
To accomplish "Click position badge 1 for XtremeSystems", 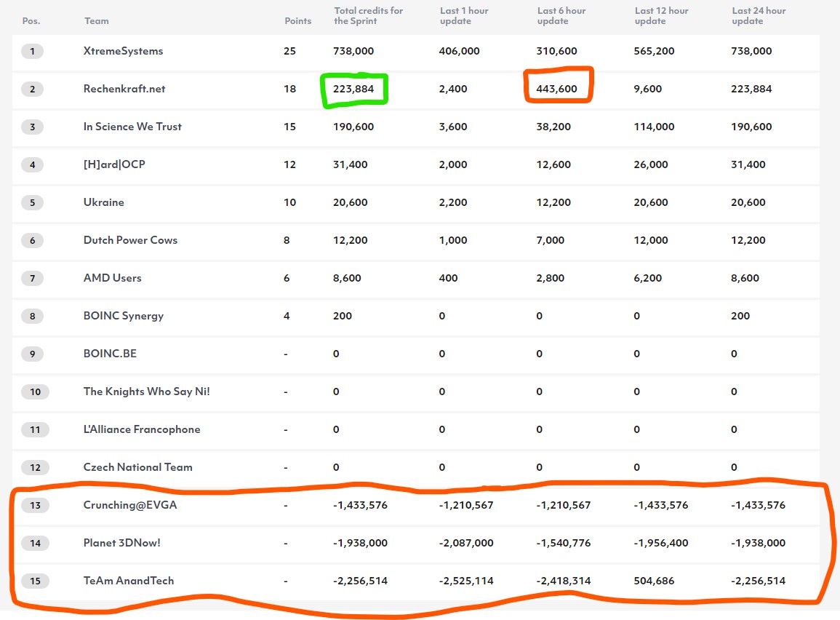I will [x=33, y=52].
